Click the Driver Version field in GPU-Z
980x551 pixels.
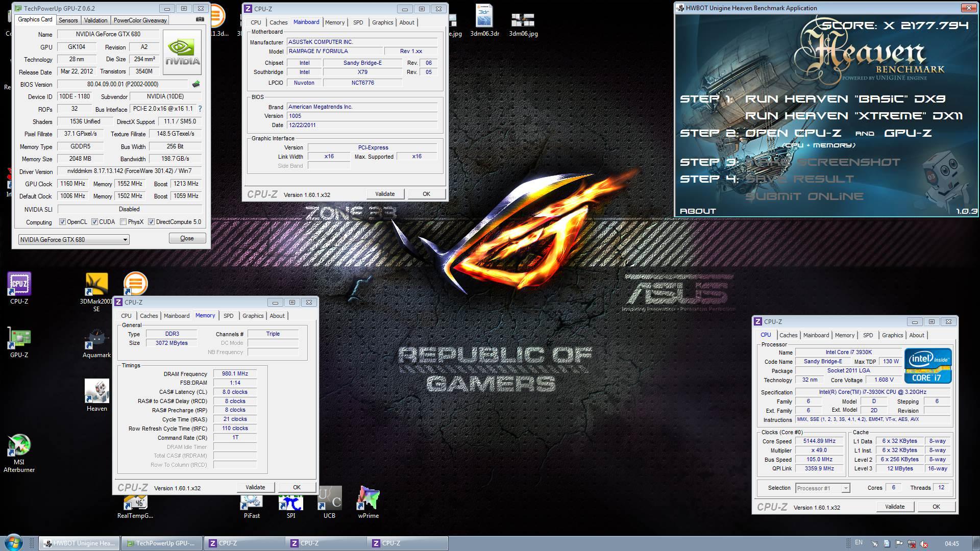point(129,171)
